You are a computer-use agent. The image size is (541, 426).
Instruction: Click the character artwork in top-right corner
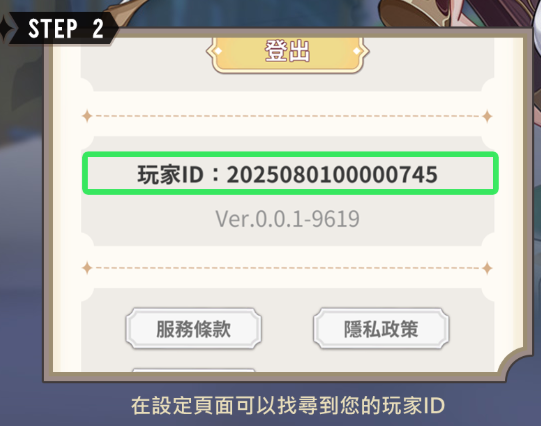coord(459,13)
